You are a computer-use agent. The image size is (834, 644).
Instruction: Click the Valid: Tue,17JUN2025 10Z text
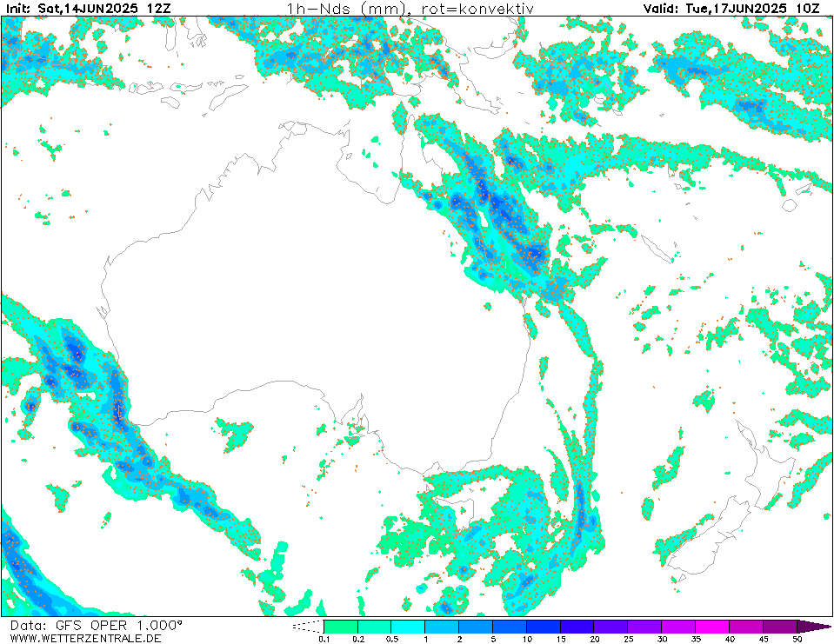click(x=731, y=8)
